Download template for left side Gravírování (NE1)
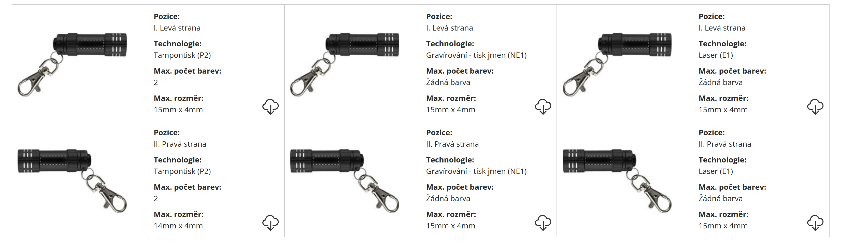Screen dimensions: 868x247 pos(543,106)
